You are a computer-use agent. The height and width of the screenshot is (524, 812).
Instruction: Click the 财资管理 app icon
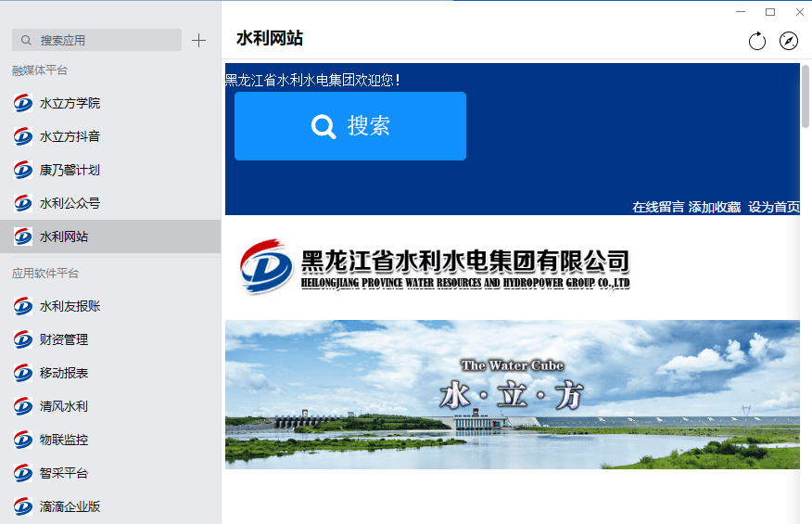click(x=23, y=339)
